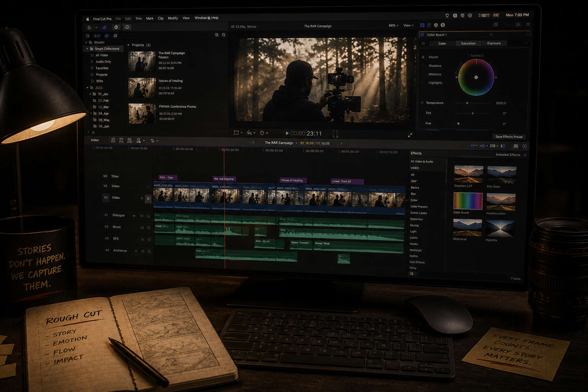The image size is (588, 392).
Task: Select the Shadows radio button
Action: pos(423,65)
